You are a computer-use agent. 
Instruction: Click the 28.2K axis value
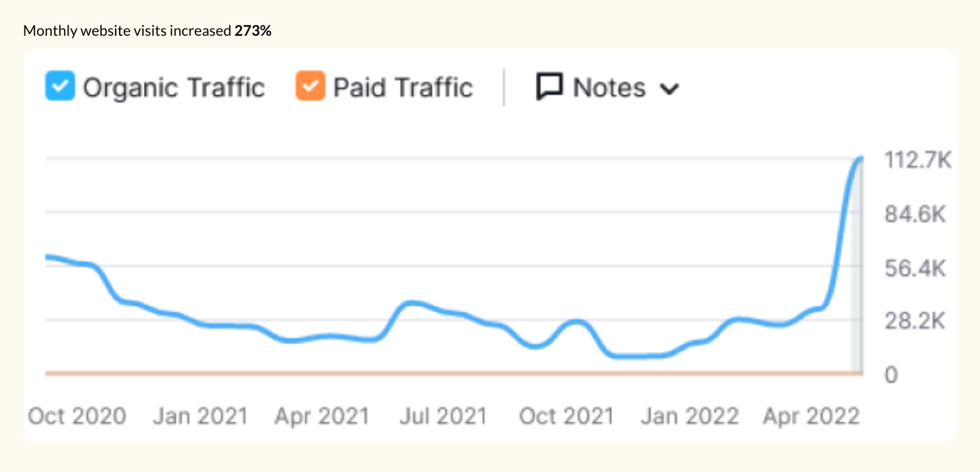click(x=915, y=321)
